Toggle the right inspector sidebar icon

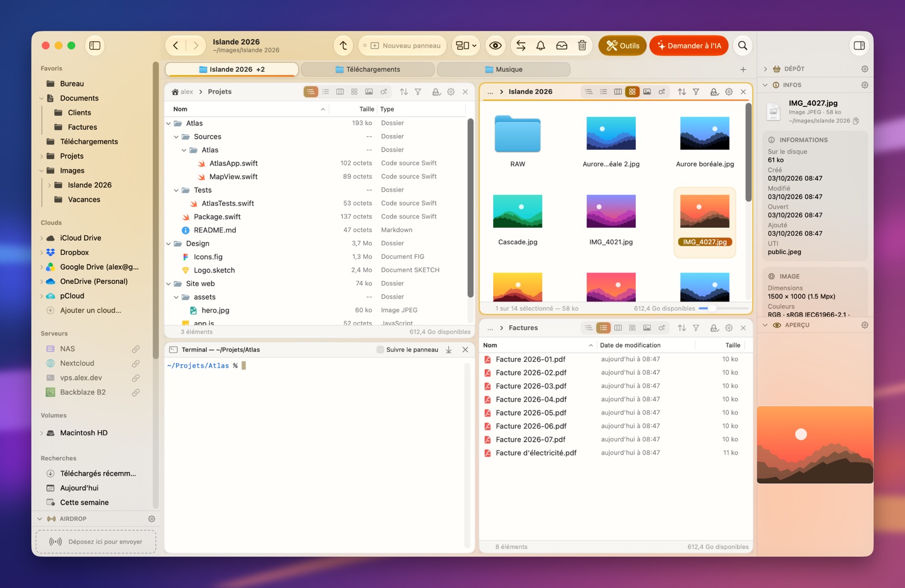click(x=859, y=46)
